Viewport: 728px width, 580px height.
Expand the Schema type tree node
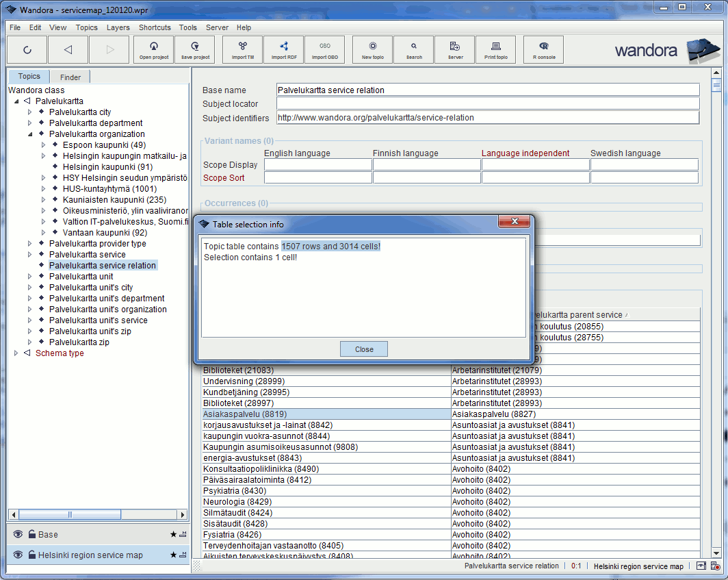coord(16,353)
